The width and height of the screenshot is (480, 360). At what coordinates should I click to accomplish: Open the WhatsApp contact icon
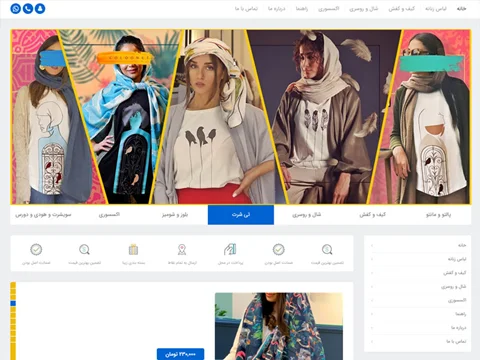[x=16, y=8]
